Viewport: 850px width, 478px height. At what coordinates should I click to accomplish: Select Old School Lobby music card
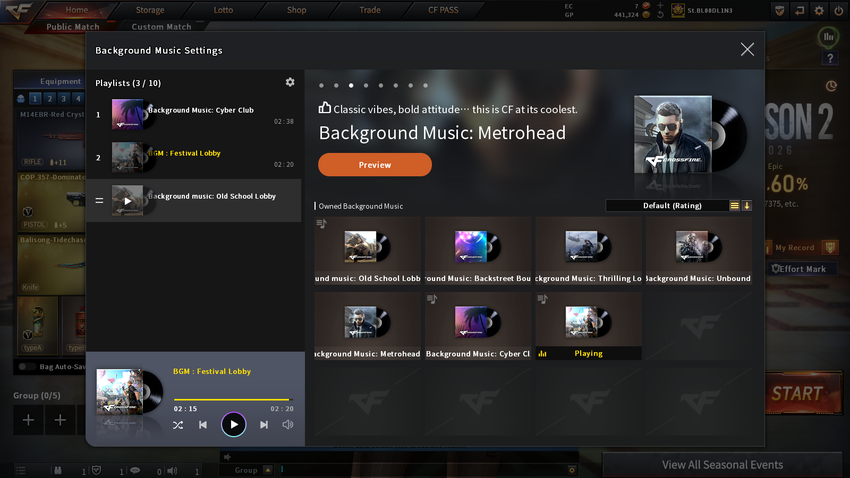pyautogui.click(x=368, y=251)
